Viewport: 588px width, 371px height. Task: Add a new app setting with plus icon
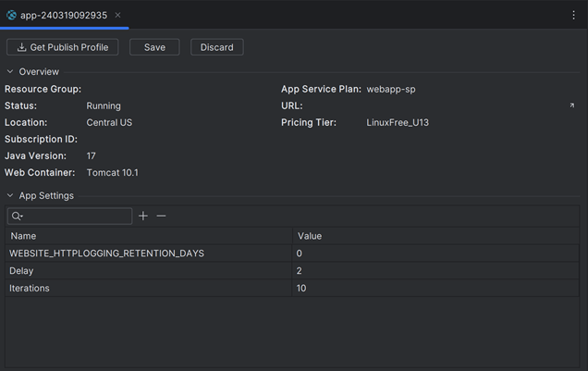[x=143, y=216]
